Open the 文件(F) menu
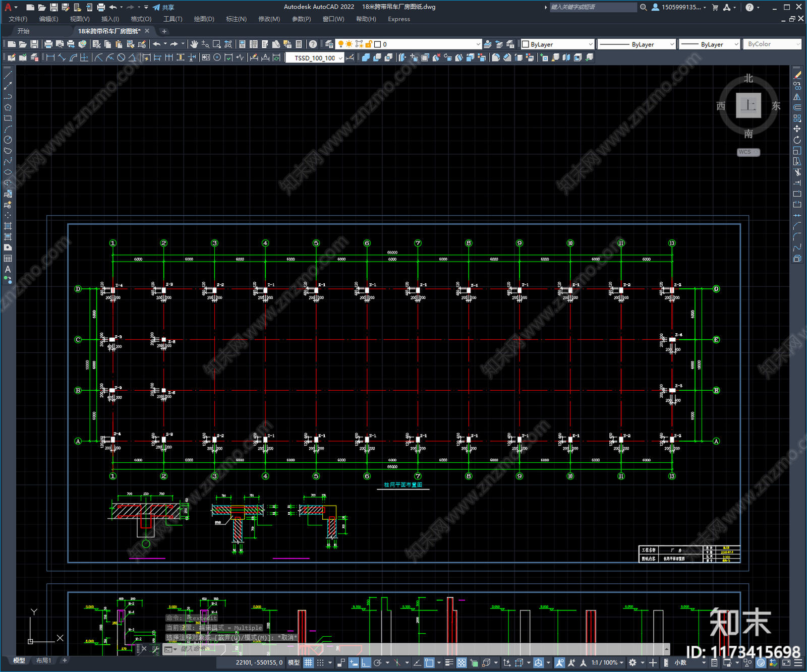This screenshot has width=807, height=672. click(18, 19)
